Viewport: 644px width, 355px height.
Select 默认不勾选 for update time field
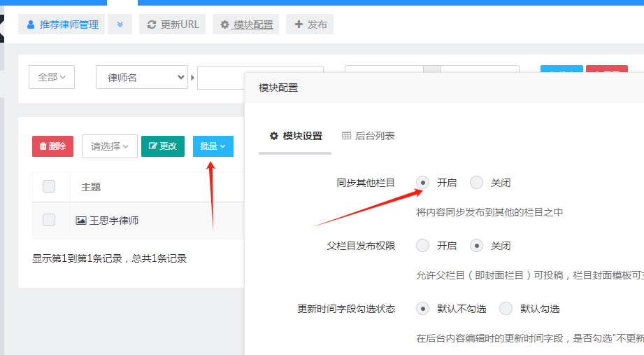click(422, 309)
